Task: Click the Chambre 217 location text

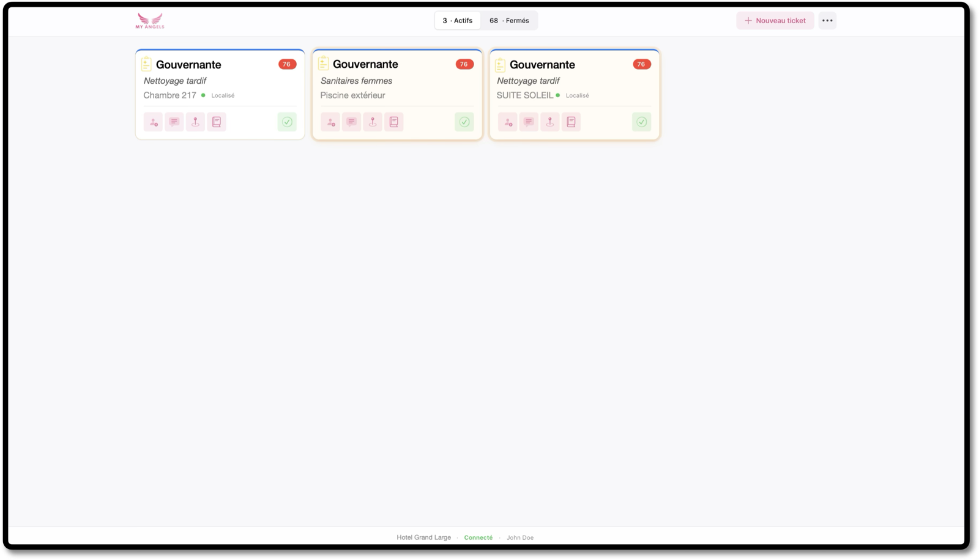Action: click(x=169, y=95)
